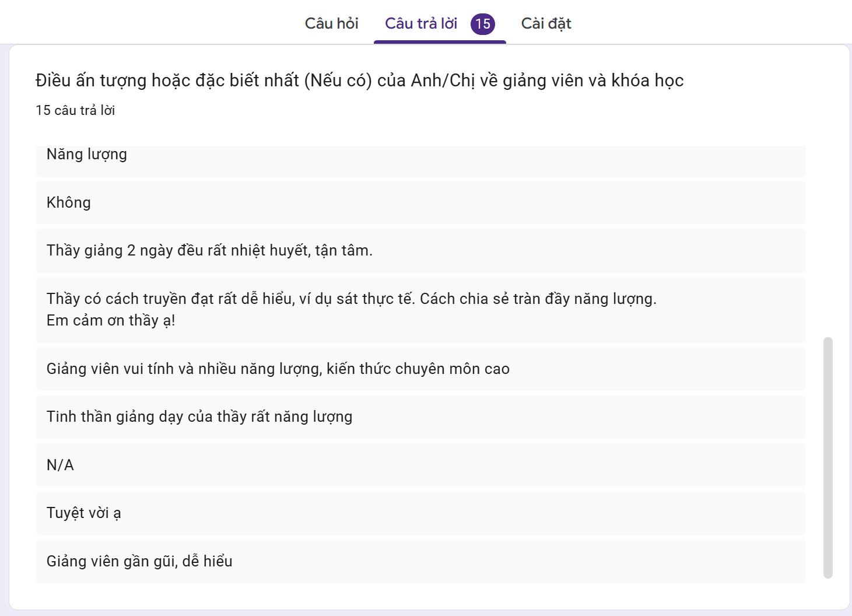Switch to the Câu hỏi tab

click(x=331, y=23)
